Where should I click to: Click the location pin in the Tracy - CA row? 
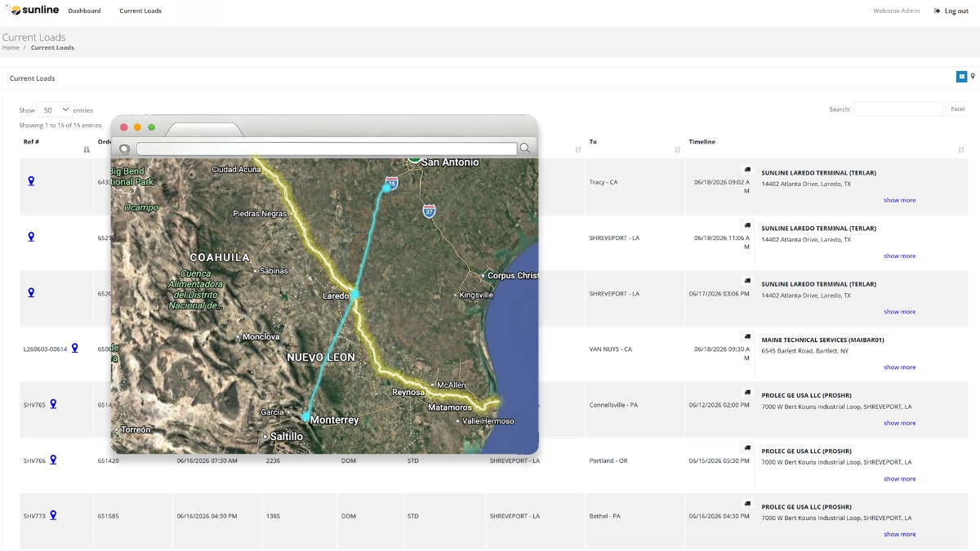(31, 181)
